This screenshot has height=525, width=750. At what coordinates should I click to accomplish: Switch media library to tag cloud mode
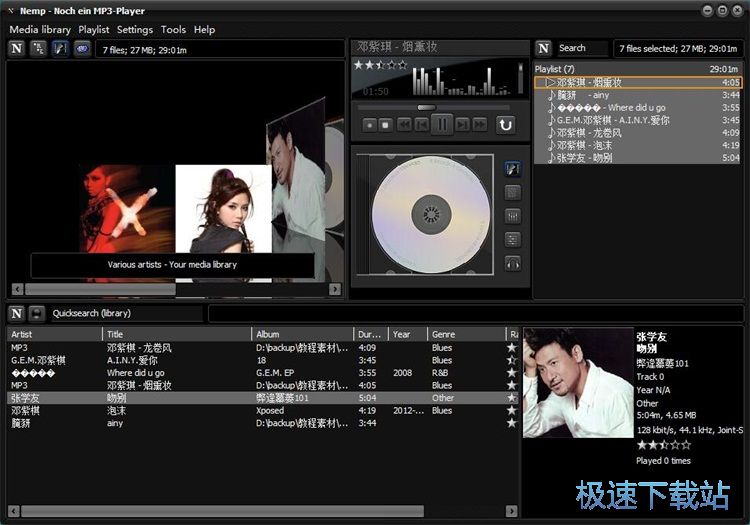point(82,48)
